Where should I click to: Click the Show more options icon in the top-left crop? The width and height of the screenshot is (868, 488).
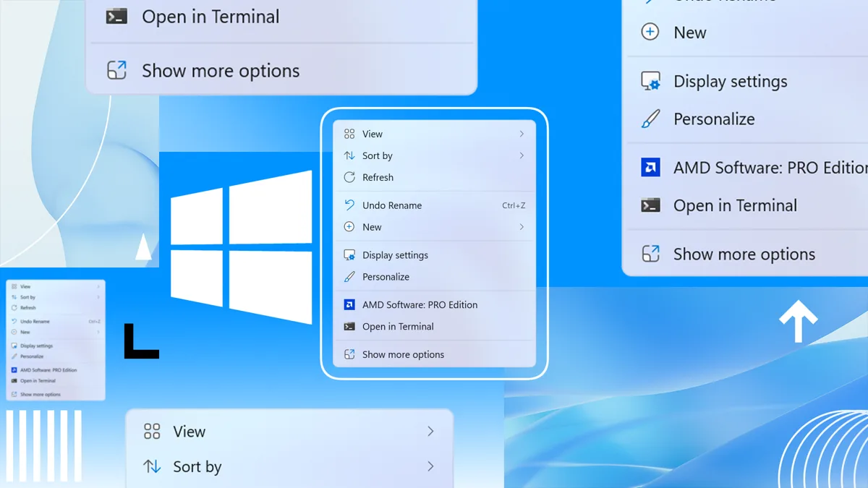point(116,70)
